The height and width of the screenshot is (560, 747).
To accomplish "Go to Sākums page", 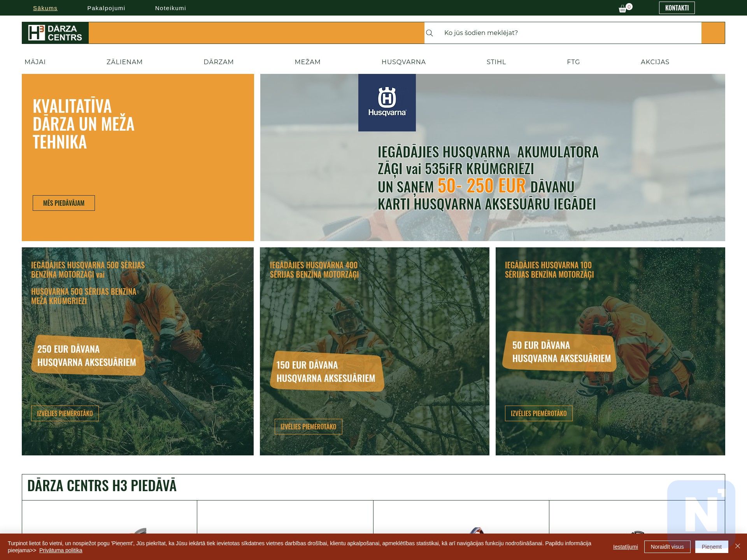I will (x=45, y=8).
